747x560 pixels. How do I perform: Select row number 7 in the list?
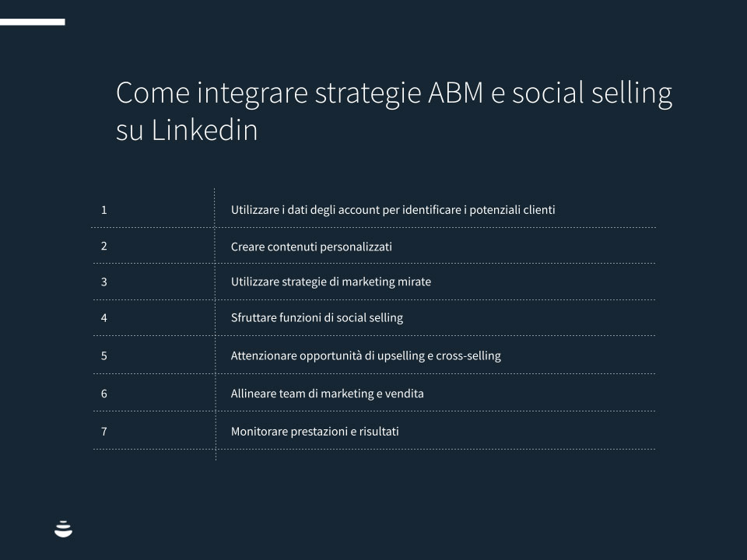click(103, 431)
